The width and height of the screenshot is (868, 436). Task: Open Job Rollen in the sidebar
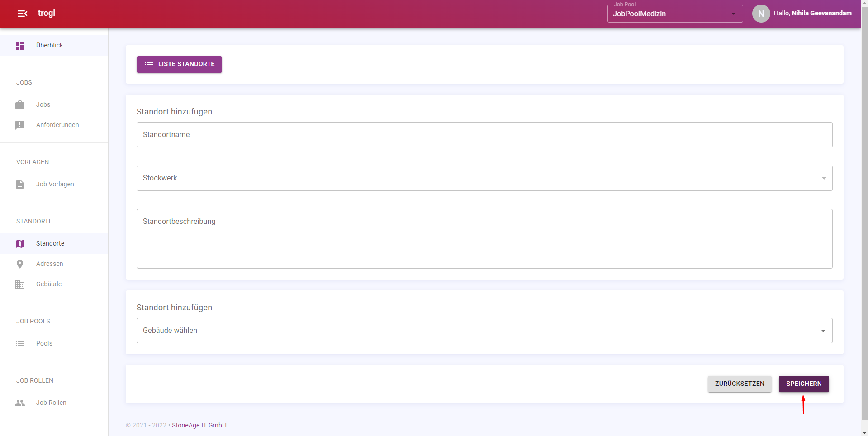[54, 403]
